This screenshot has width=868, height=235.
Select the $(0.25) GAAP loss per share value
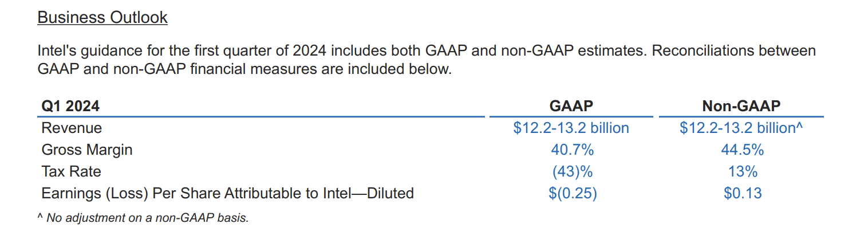tap(572, 193)
